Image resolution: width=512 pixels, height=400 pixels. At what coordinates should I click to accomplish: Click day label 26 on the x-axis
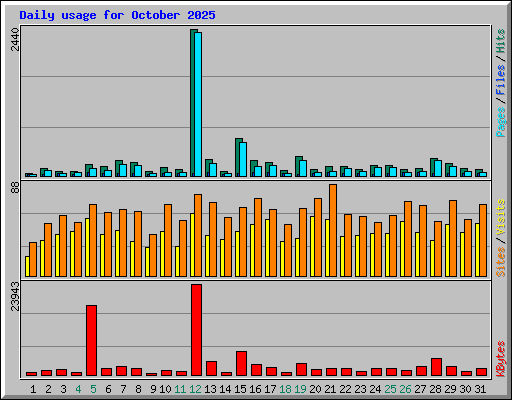tap(405, 389)
